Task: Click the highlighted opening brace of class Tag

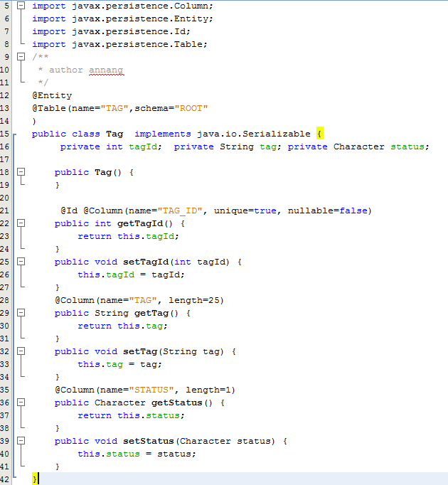Action: tap(319, 134)
